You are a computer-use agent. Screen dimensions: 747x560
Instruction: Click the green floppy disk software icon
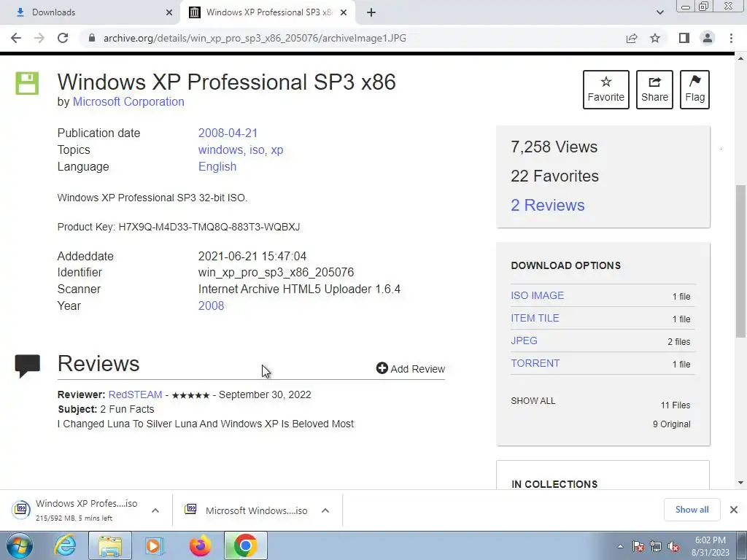click(27, 83)
